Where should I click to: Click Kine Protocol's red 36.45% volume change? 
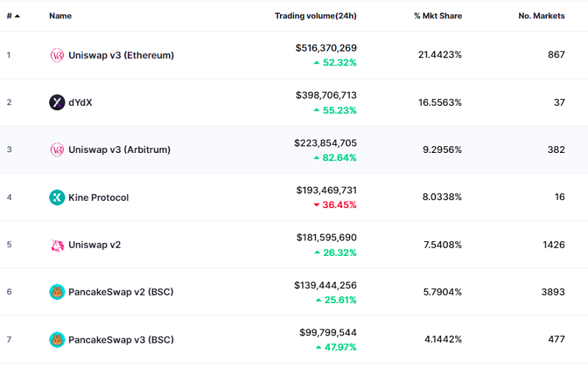click(x=338, y=205)
